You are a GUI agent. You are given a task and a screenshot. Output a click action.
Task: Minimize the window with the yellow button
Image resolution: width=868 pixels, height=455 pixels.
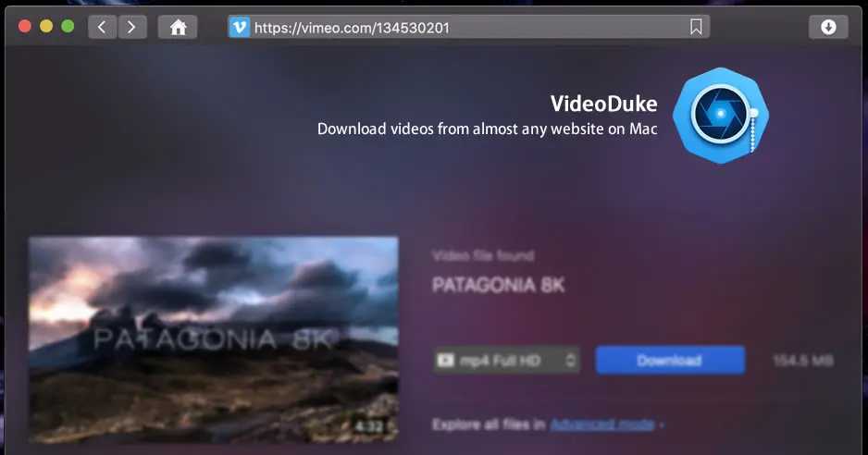coord(46,27)
